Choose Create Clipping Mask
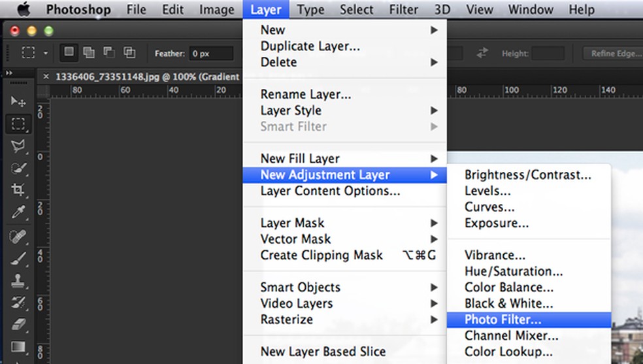643x364 pixels. (x=344, y=255)
